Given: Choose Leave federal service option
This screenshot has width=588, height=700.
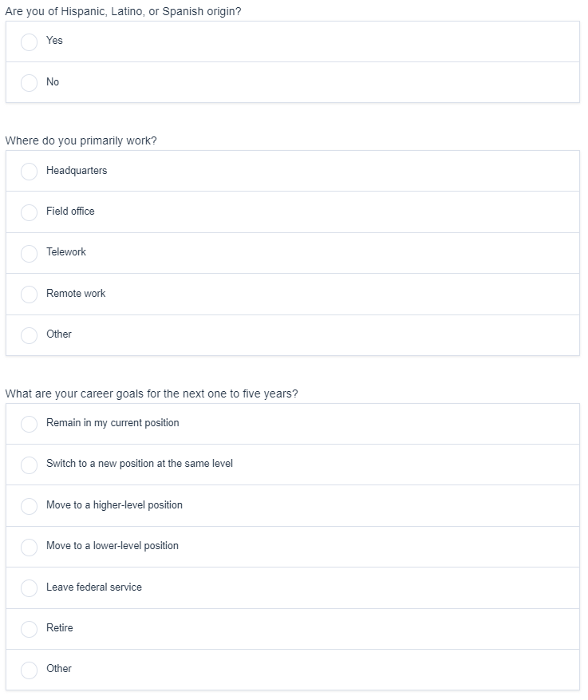Looking at the screenshot, I should pos(30,588).
